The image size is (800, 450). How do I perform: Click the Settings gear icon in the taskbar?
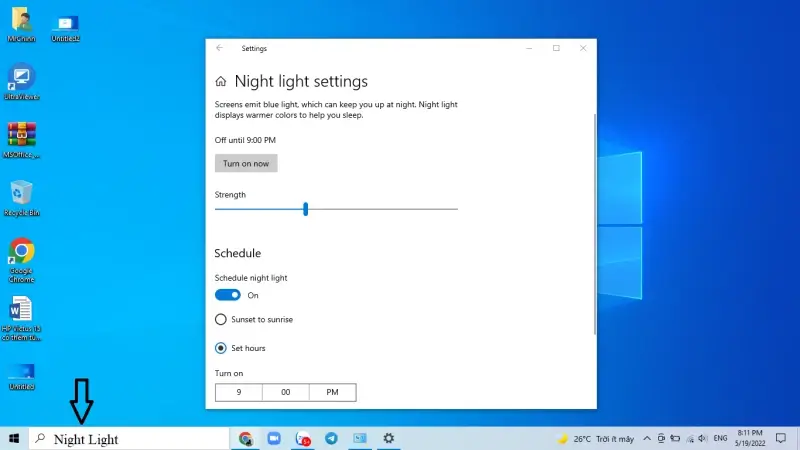coord(388,438)
